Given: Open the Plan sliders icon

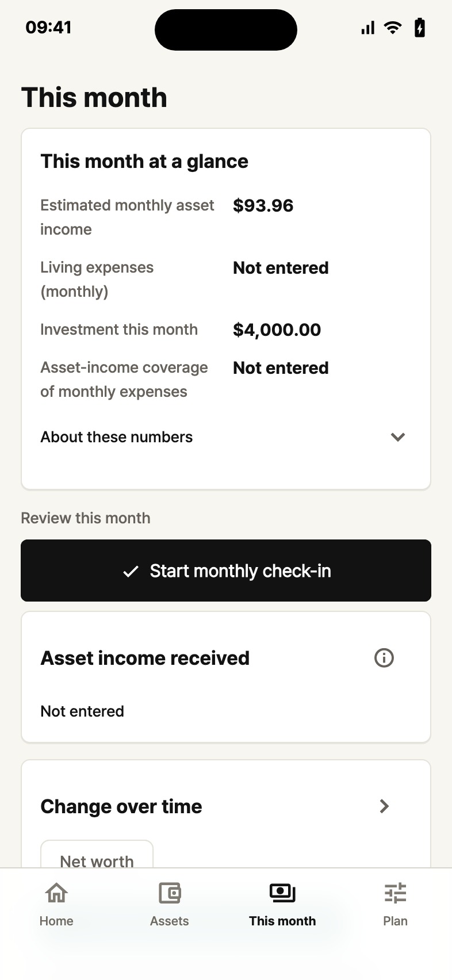Looking at the screenshot, I should (395, 893).
